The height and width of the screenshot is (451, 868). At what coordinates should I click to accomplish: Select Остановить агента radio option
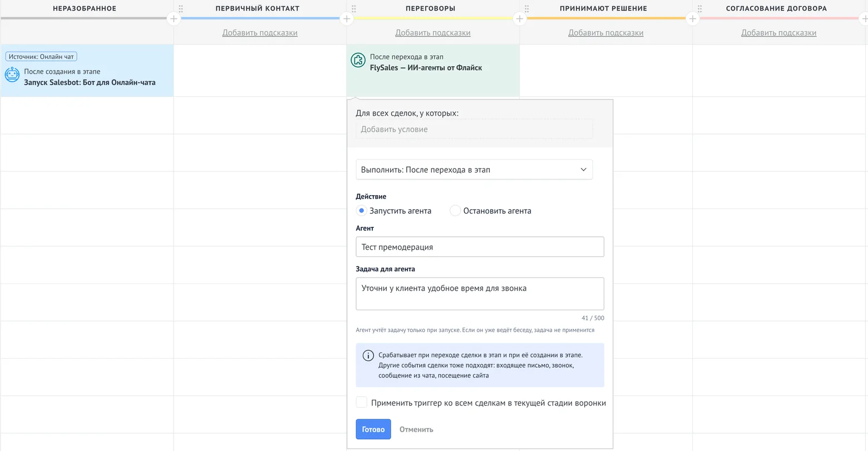click(x=455, y=211)
